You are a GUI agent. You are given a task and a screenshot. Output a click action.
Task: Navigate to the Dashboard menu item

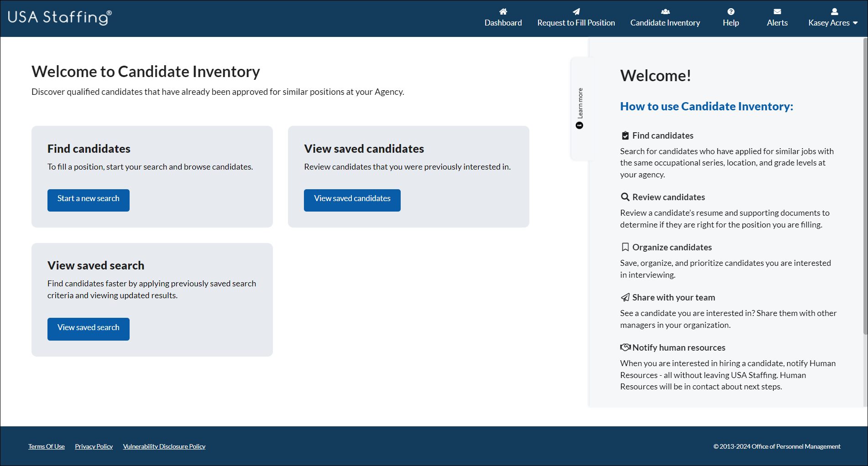click(x=503, y=22)
